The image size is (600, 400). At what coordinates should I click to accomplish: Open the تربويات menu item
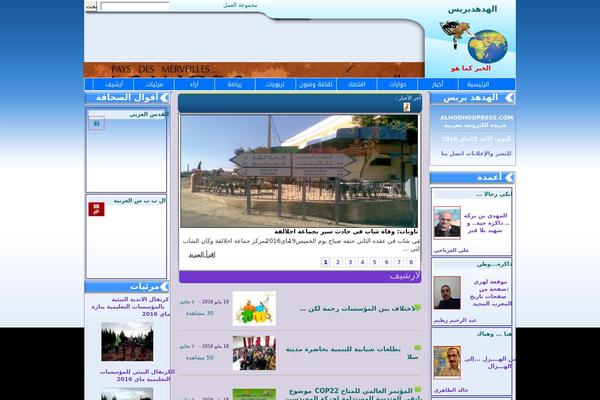pyautogui.click(x=275, y=84)
